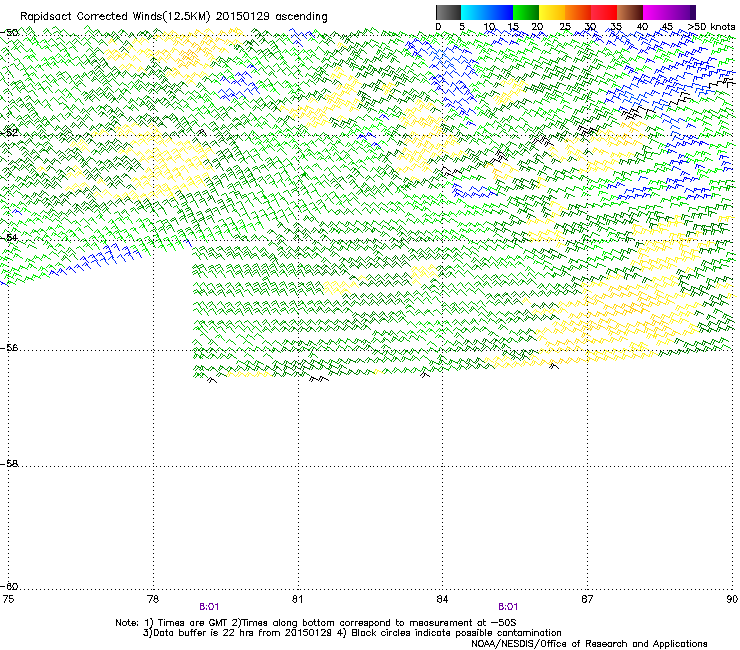
Task: Click the 78 longitude axis label
Action: click(152, 599)
